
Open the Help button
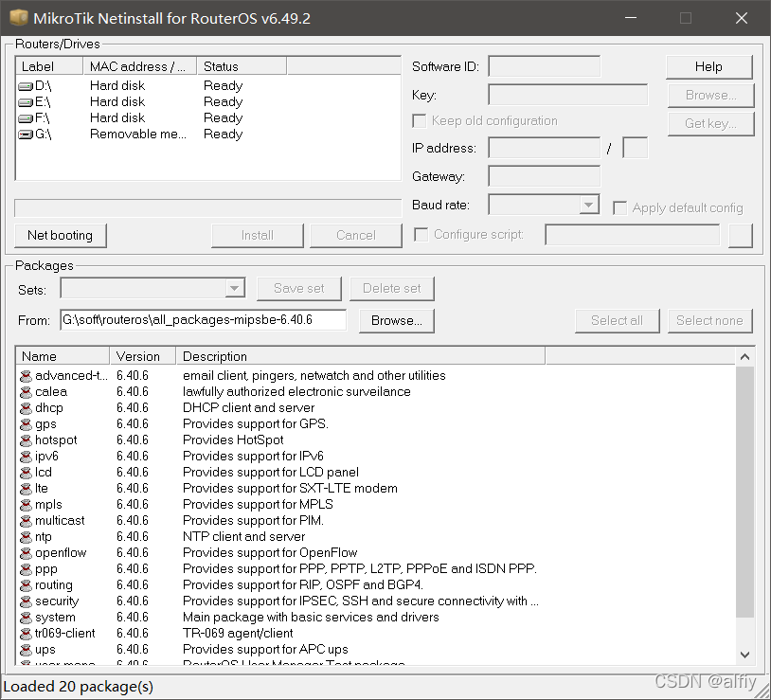tap(709, 67)
